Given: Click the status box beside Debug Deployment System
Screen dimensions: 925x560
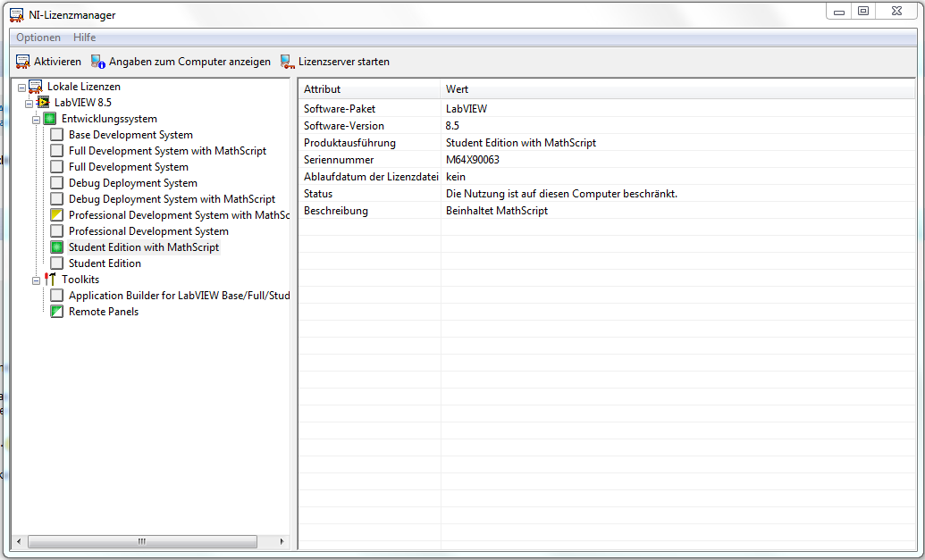Looking at the screenshot, I should point(56,183).
